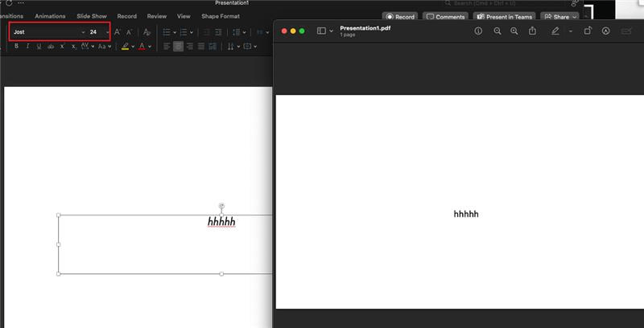Open highlight color dropdown arrow
This screenshot has height=328, width=644.
133,47
